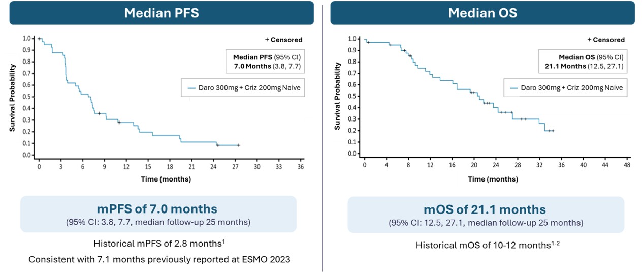Click the last censor mark on the PFS curve
Image resolution: width=644 pixels, height=272 pixels.
[238, 145]
